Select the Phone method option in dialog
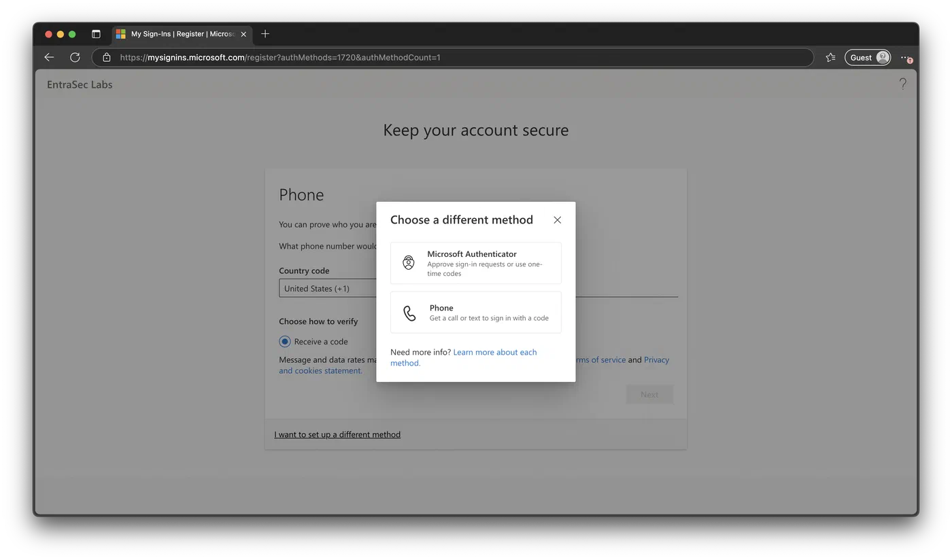Viewport: 952px width, 560px height. [x=476, y=313]
